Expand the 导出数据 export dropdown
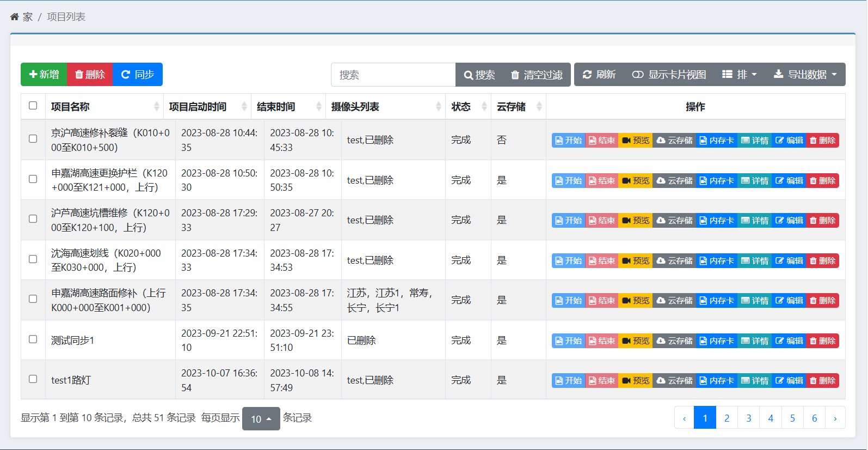 805,75
